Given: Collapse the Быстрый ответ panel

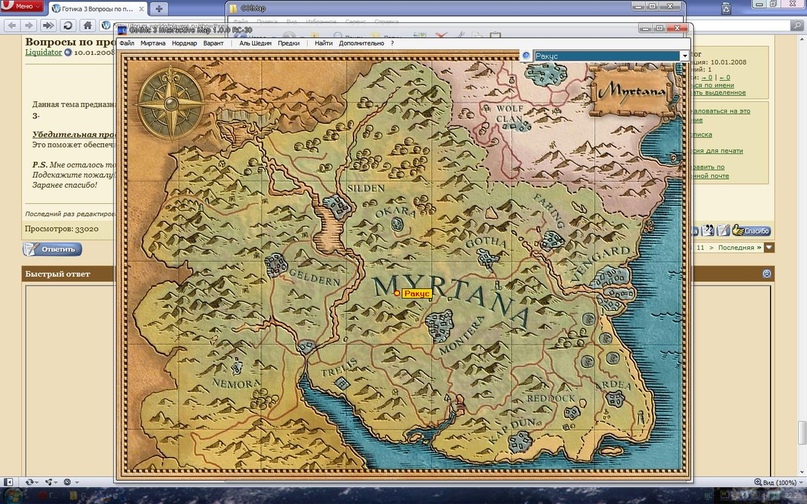Looking at the screenshot, I should (767, 273).
